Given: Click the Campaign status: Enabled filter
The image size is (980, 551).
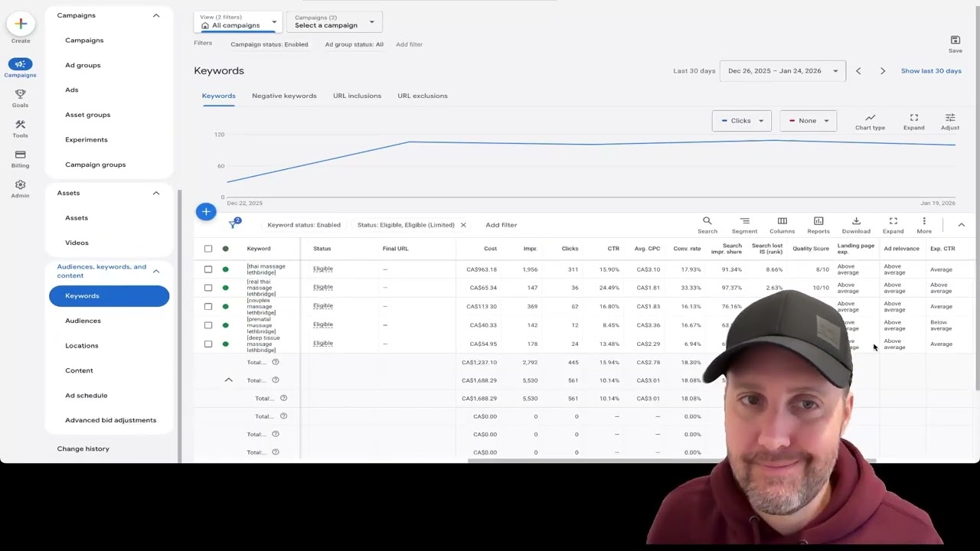Looking at the screenshot, I should coord(269,44).
